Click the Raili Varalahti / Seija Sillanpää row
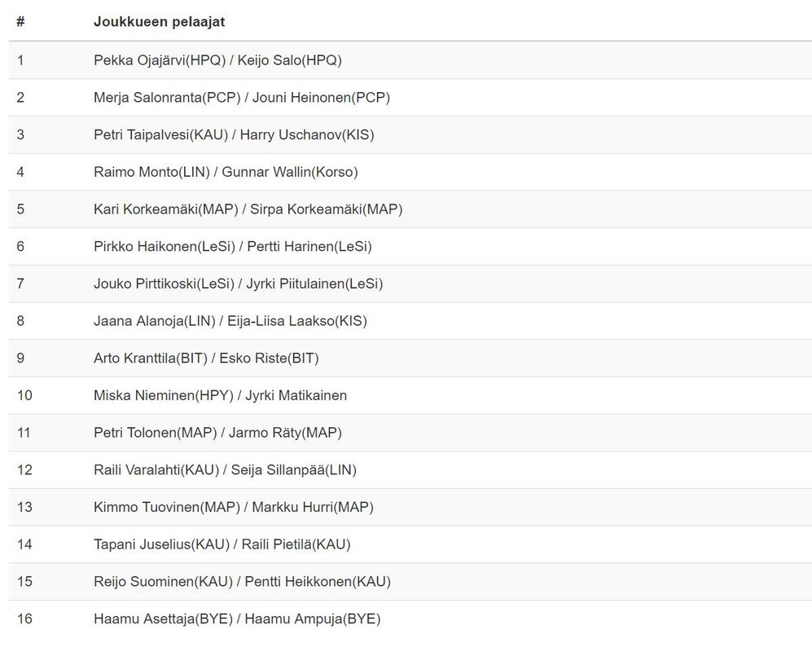This screenshot has height=652, width=812. [x=225, y=470]
